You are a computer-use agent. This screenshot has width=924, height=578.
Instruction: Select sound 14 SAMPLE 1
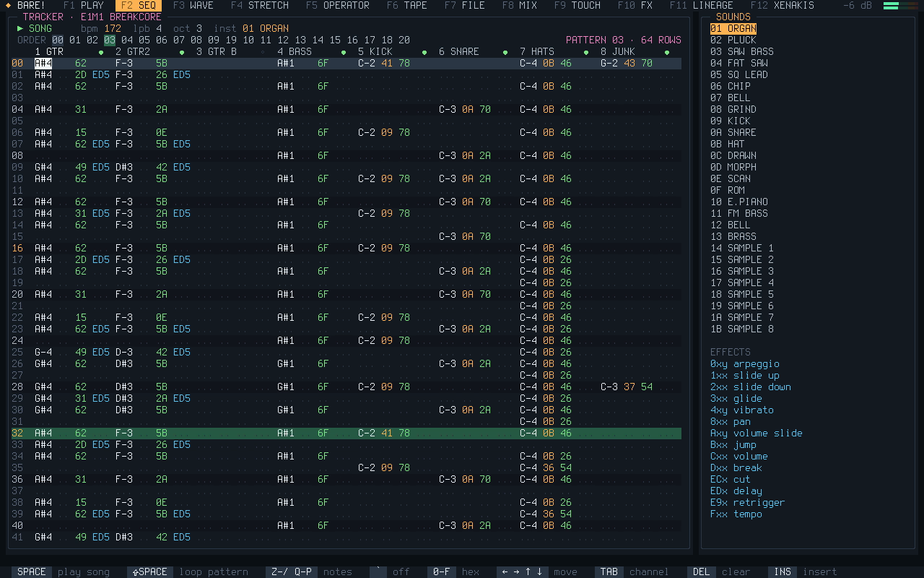(x=742, y=248)
